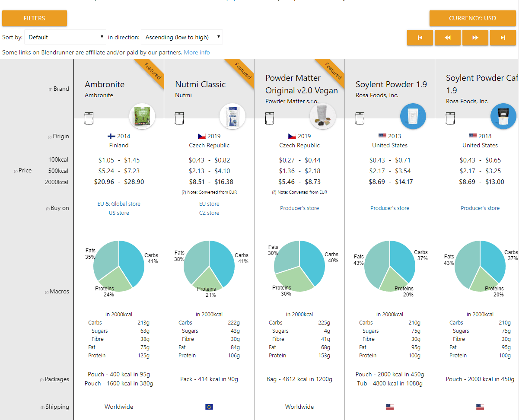Viewport: 519px width, 420px height.
Task: Open Soylent Powder Cafe Producer's store link
Action: tap(480, 208)
